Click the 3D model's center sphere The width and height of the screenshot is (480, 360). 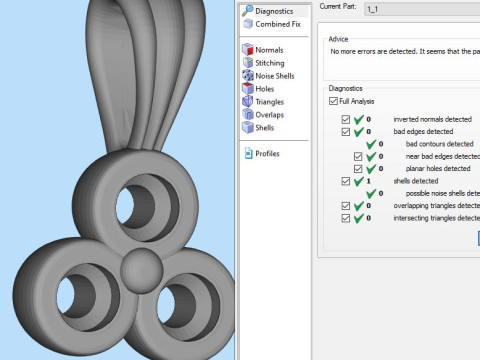(142, 270)
